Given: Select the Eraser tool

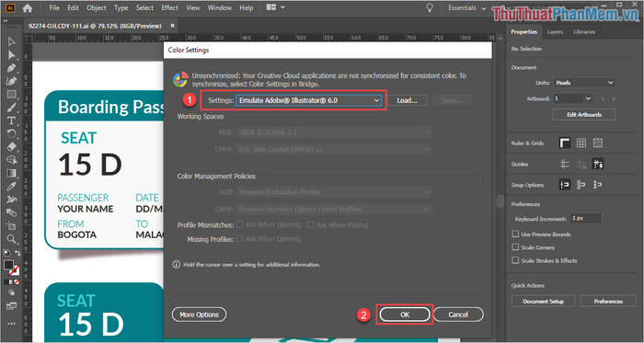Looking at the screenshot, I should tap(11, 147).
